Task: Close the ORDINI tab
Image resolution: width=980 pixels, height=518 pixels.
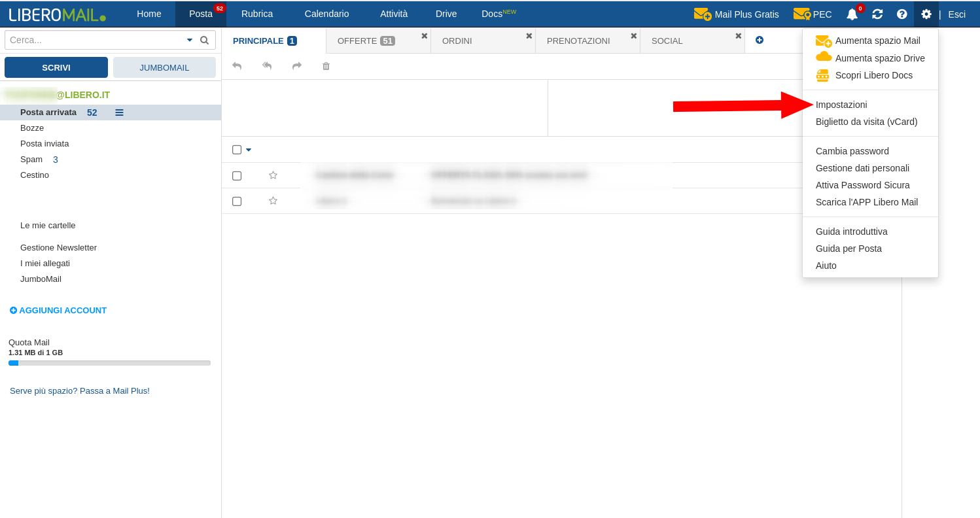Action: [x=529, y=36]
